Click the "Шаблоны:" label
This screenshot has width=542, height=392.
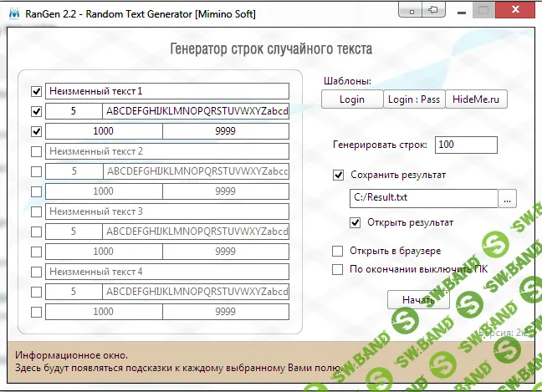347,81
